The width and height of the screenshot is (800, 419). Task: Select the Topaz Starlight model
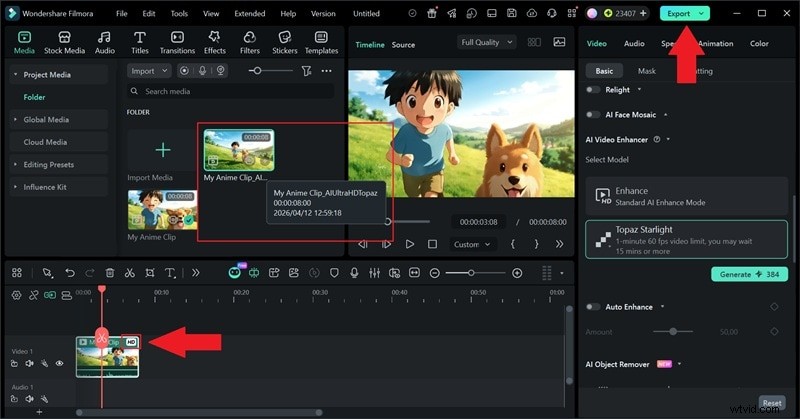687,239
